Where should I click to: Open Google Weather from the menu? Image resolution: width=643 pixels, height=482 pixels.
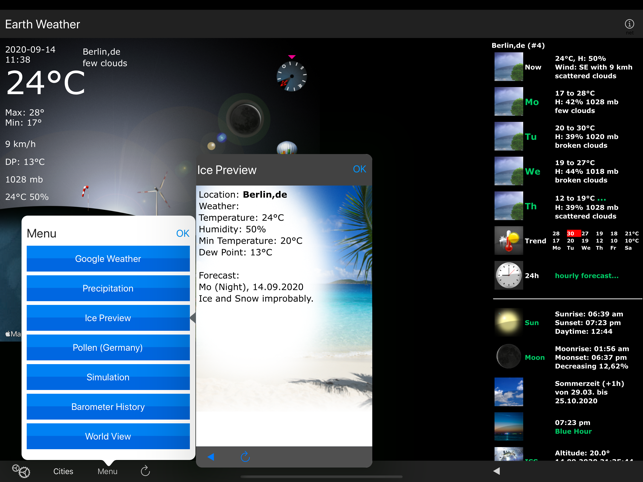[x=108, y=259]
